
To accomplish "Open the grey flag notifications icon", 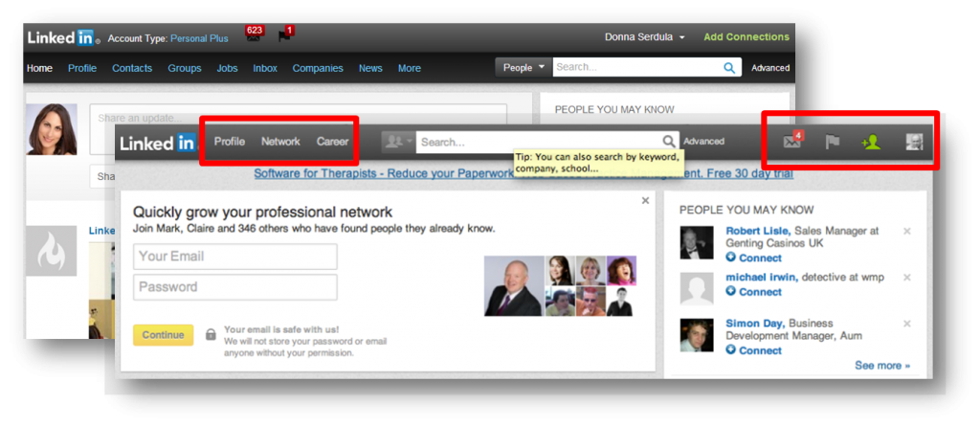I will click(x=832, y=142).
